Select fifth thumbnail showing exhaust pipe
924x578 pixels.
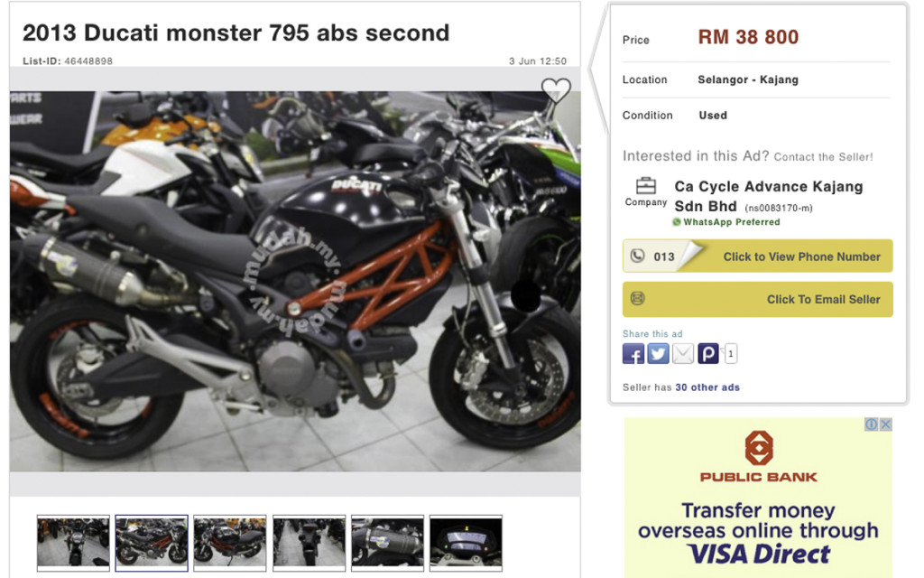pyautogui.click(x=387, y=543)
